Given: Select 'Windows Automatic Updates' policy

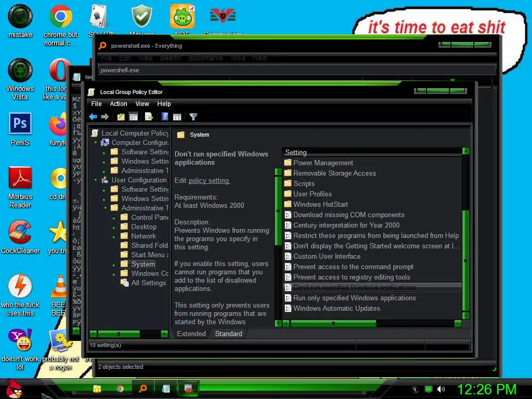Looking at the screenshot, I should point(337,308).
